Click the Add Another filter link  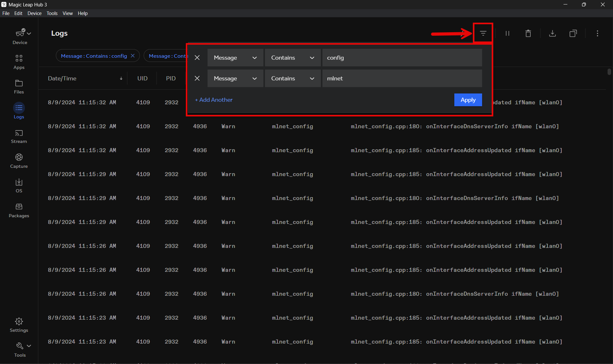point(214,100)
